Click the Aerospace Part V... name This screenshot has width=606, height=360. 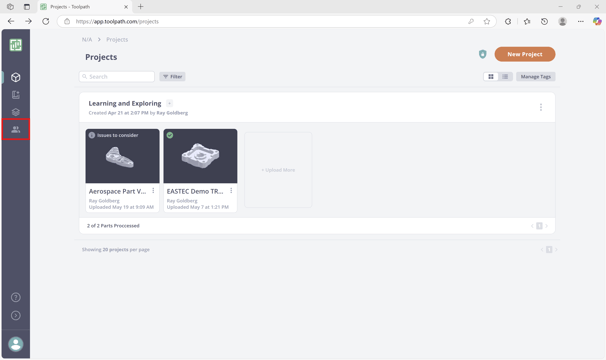(x=117, y=191)
